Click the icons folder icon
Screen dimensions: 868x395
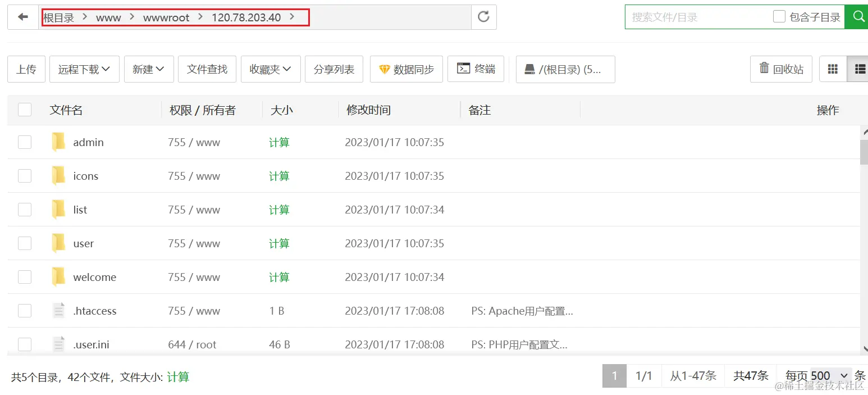click(x=58, y=176)
